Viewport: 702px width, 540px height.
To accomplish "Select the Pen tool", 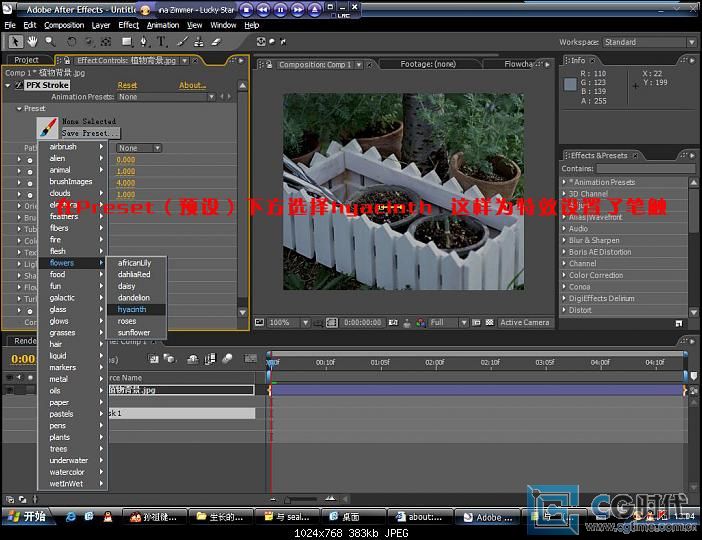I will (144, 42).
